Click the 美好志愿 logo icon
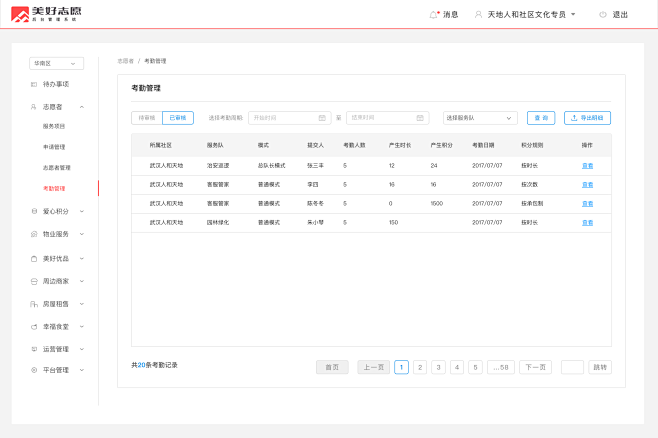This screenshot has width=658, height=438. point(20,14)
